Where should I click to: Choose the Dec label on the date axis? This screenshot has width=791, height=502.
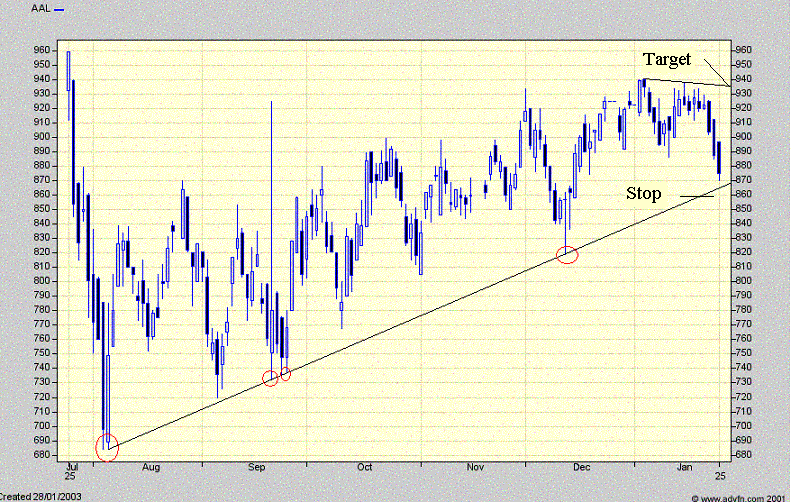(x=581, y=467)
